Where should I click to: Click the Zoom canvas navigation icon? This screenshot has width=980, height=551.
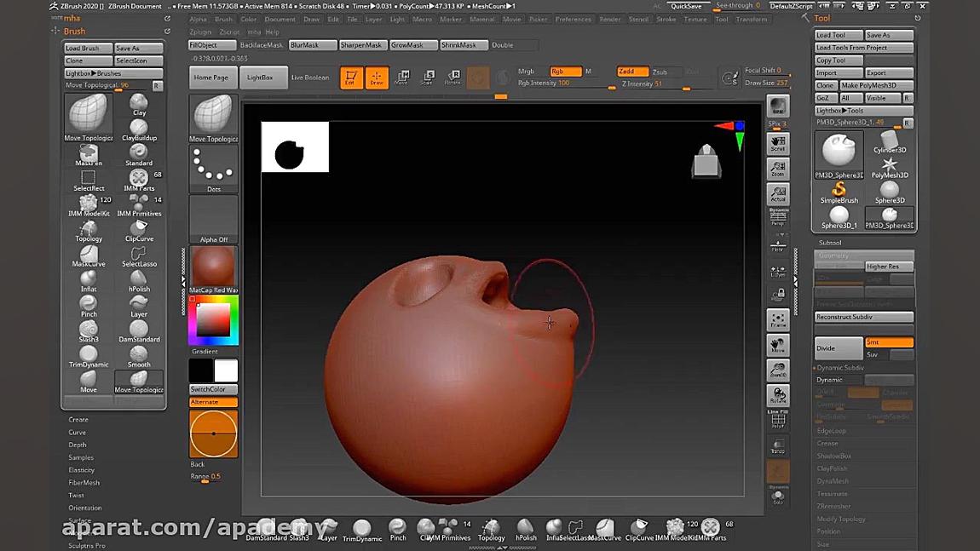point(778,169)
